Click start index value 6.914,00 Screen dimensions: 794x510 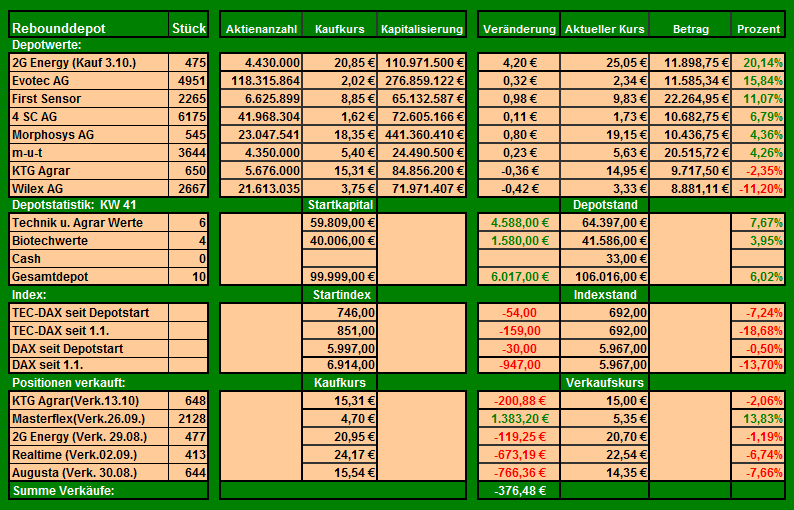(340, 365)
